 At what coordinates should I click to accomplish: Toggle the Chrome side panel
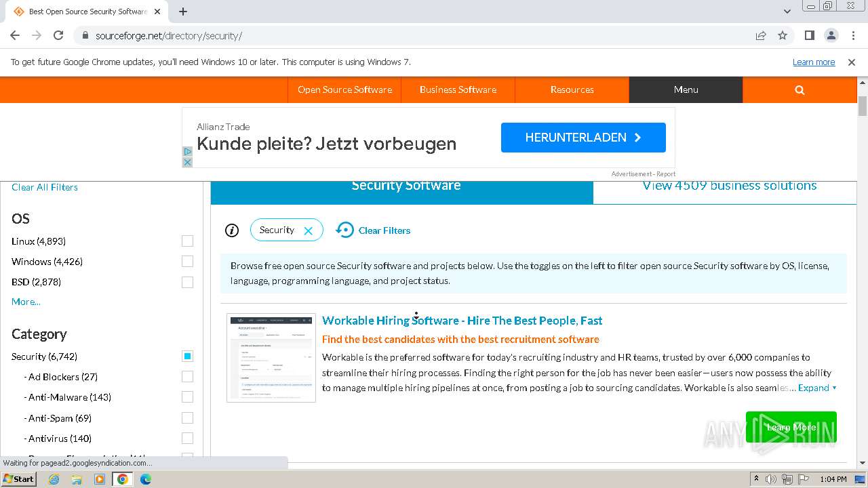click(809, 35)
